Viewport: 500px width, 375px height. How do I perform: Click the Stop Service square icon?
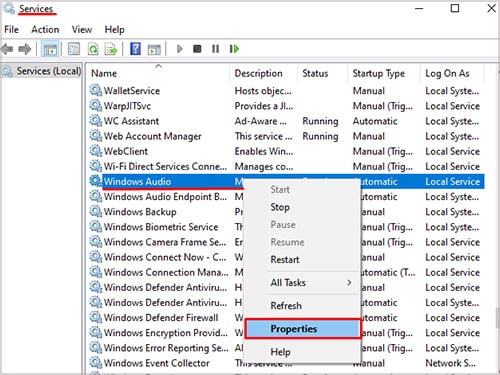197,49
